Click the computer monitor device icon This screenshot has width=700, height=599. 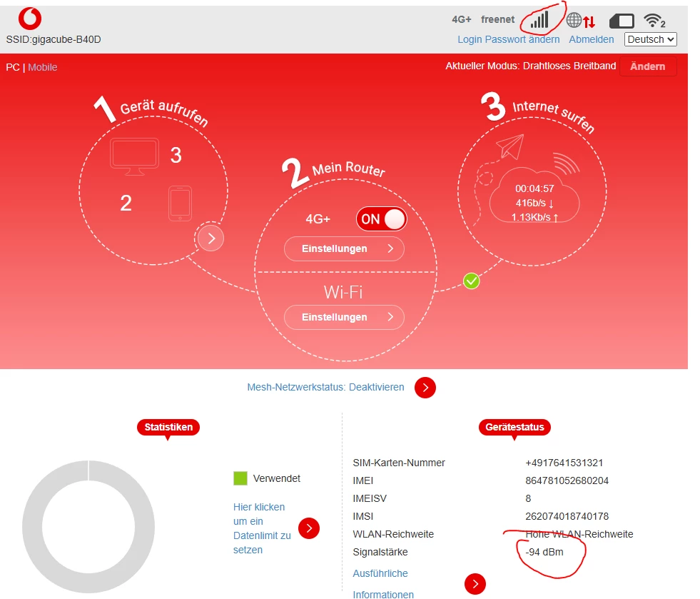[134, 156]
